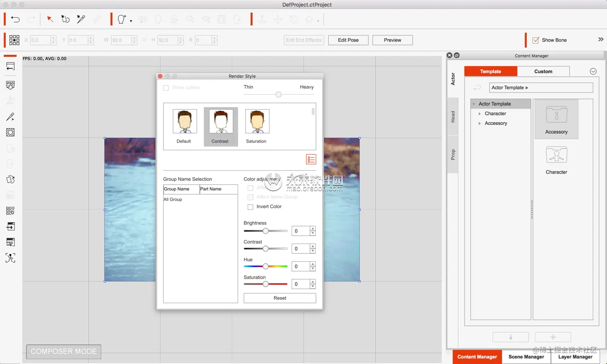Select the red arrow selection tool
Screen dimensions: 607x364
[50, 19]
